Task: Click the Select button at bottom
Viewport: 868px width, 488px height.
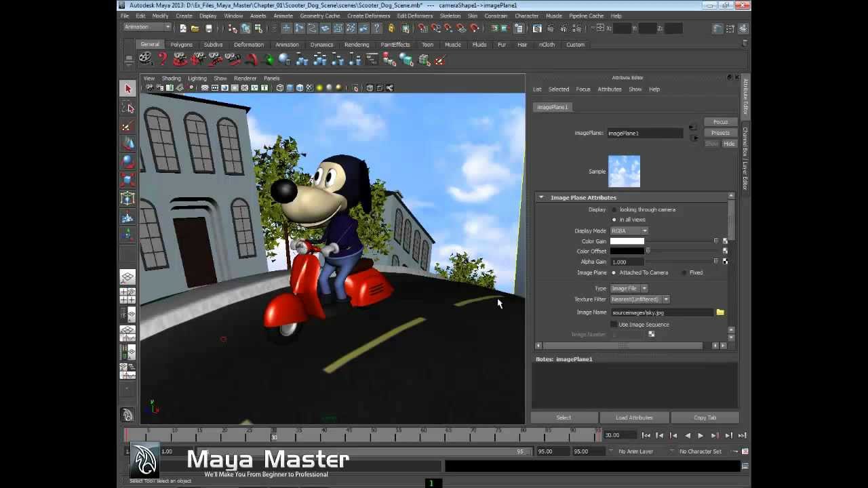Action: tap(564, 418)
